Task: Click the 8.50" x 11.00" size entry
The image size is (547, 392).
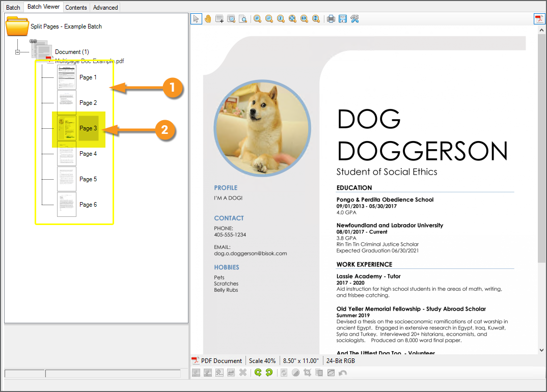Action: point(300,361)
